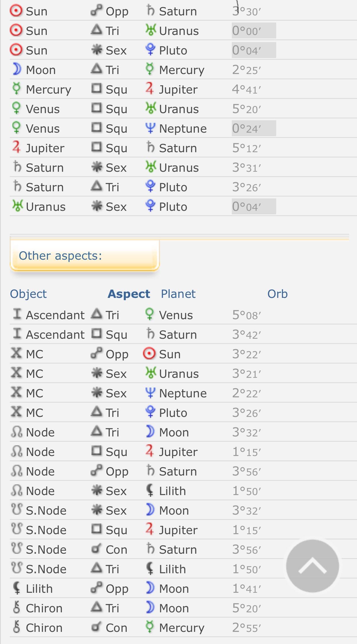
Task: Select the Moon symbol in the Moon Tri Mercury row
Action: (x=16, y=69)
